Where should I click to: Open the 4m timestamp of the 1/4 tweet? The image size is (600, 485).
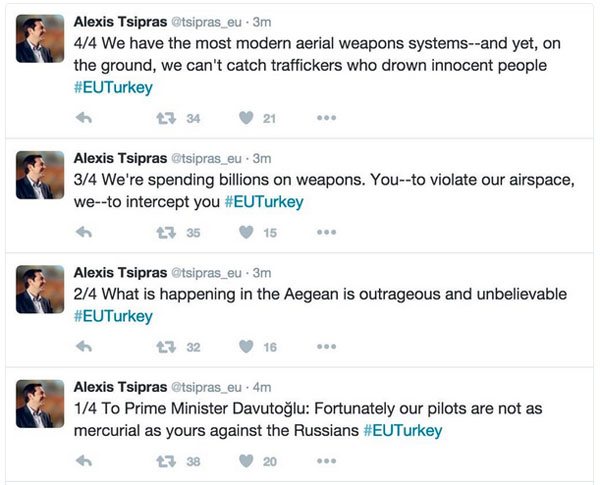click(262, 386)
